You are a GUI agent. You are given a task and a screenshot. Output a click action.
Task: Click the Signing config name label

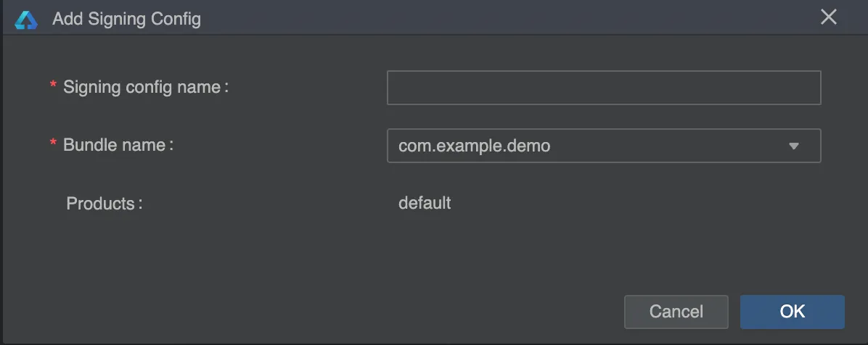[142, 88]
